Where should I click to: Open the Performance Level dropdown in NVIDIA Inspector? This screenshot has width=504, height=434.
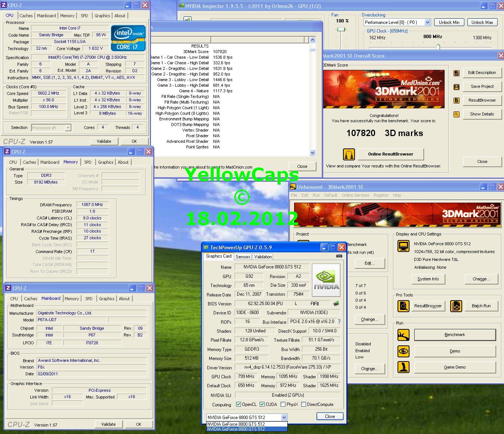coord(427,22)
